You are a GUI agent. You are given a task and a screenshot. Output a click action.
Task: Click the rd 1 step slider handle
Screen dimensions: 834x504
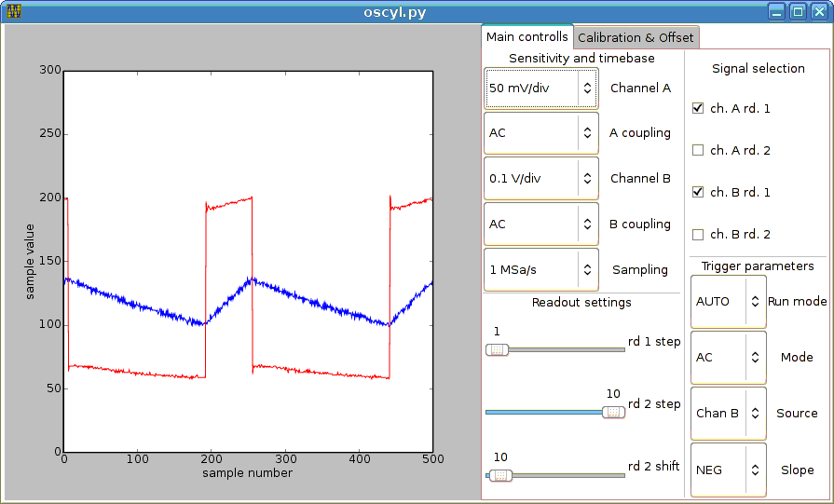[x=497, y=350]
